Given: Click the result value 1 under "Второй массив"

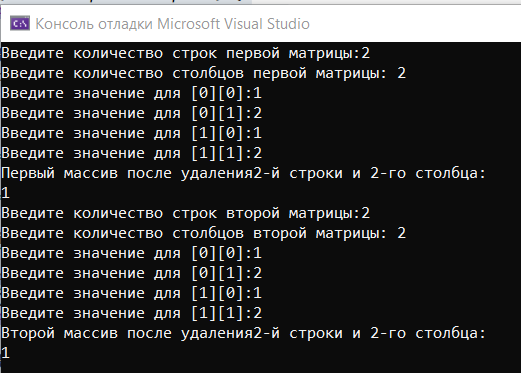Looking at the screenshot, I should click(x=5, y=353).
